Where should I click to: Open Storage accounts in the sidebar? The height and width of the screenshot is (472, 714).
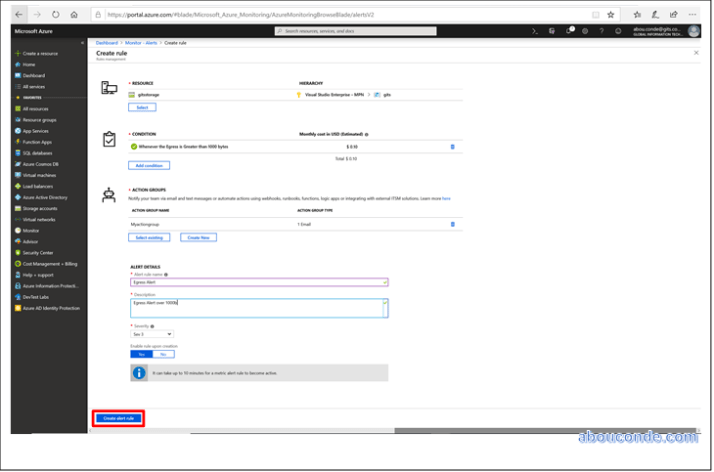pyautogui.click(x=41, y=208)
